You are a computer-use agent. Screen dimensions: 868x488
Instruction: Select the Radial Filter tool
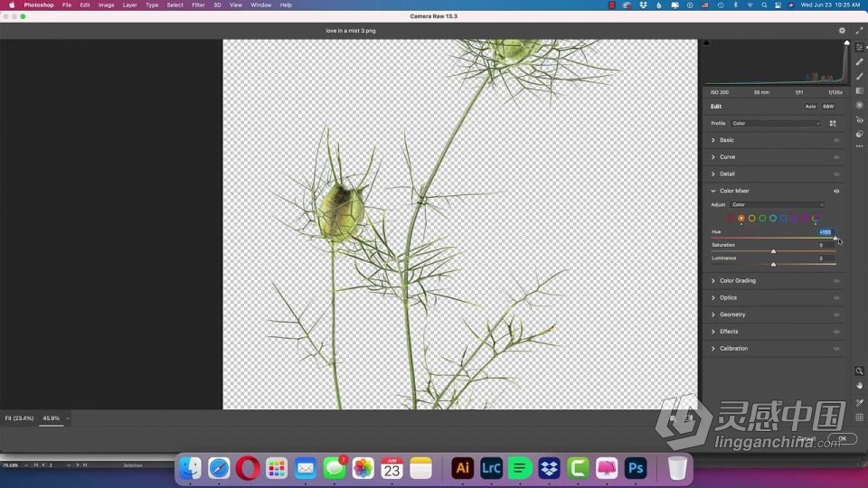click(859, 105)
